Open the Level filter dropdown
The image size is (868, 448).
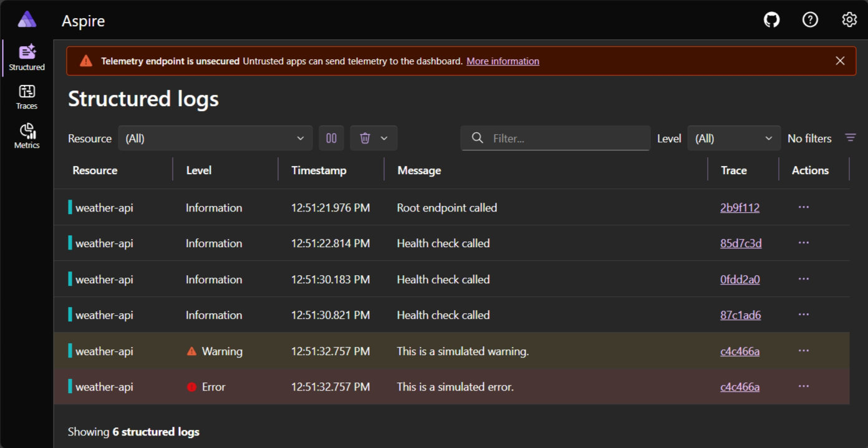click(x=734, y=138)
